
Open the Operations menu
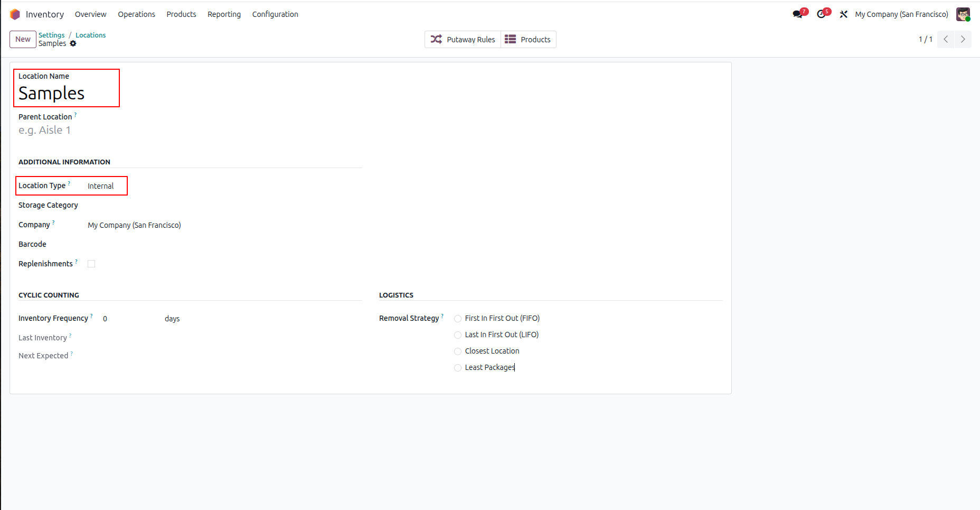(x=136, y=14)
